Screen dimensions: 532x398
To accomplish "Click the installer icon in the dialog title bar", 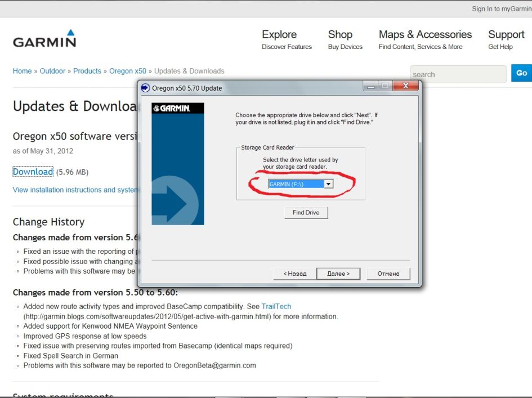I will click(145, 88).
